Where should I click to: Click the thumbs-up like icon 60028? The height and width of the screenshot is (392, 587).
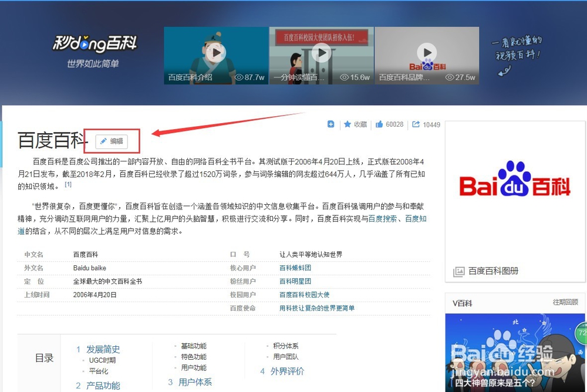[379, 124]
